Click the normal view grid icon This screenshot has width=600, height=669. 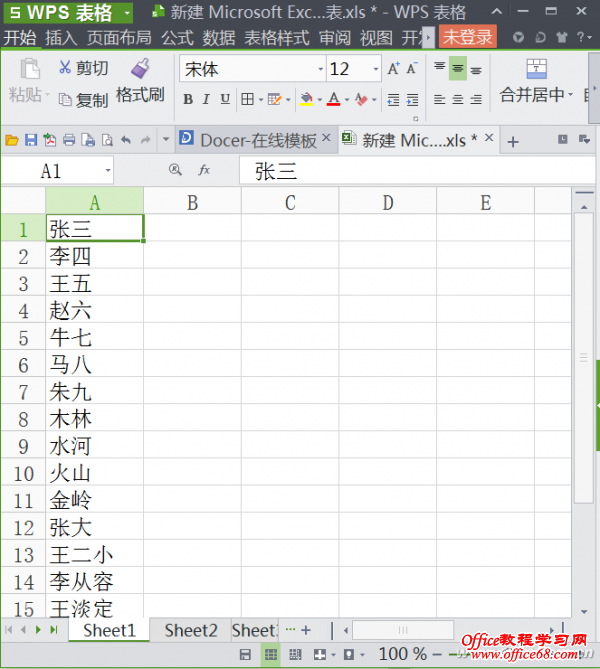(271, 654)
